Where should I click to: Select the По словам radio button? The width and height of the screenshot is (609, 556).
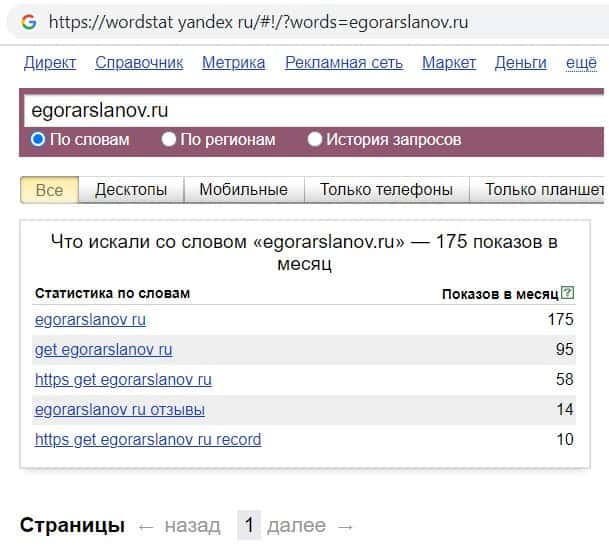click(x=38, y=139)
